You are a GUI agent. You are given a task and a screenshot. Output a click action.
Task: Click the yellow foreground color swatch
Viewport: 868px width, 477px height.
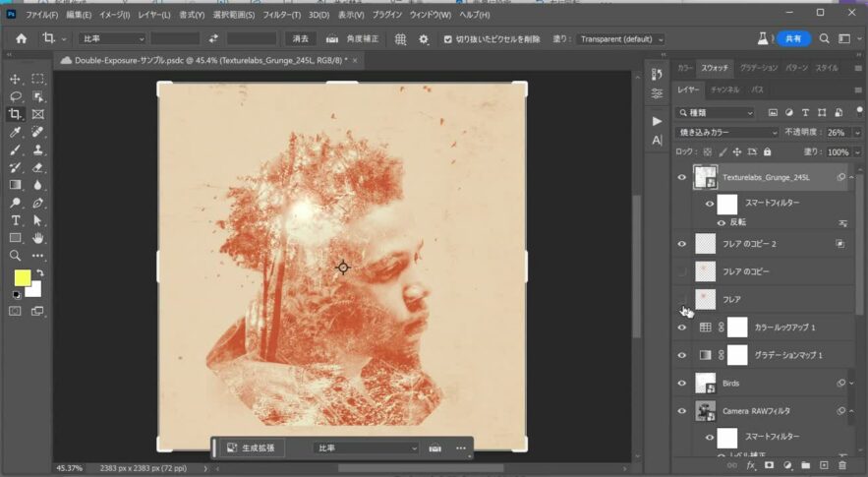(x=23, y=277)
